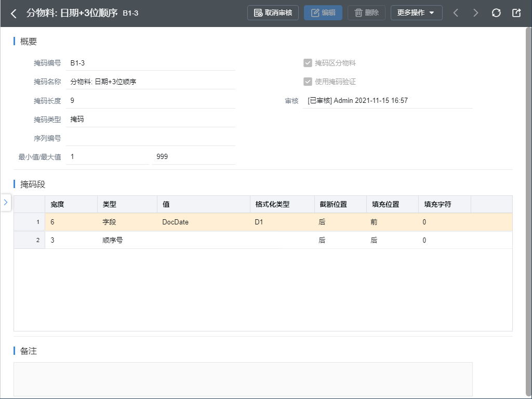This screenshot has width=532, height=399.
Task: Toggle the 使用掩码验证 checkbox
Action: 308,82
